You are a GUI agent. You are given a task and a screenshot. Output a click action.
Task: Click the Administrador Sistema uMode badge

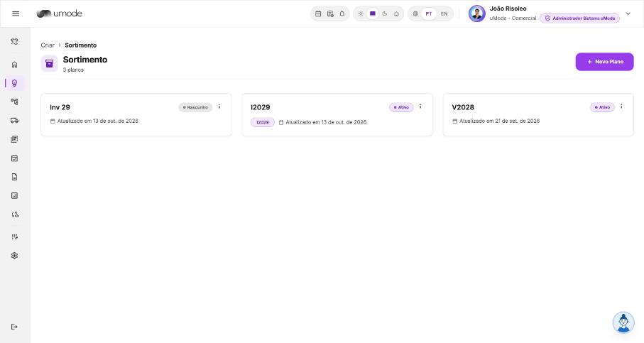579,18
